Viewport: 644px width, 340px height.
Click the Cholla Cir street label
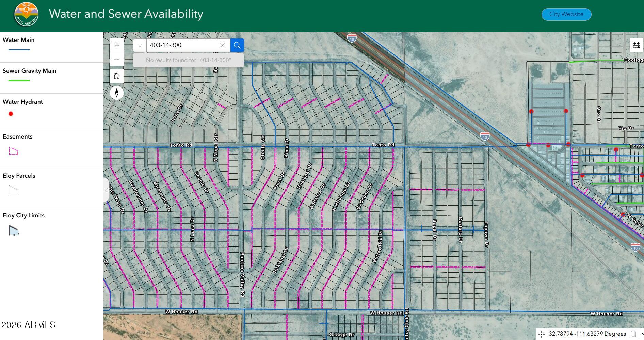click(263, 147)
